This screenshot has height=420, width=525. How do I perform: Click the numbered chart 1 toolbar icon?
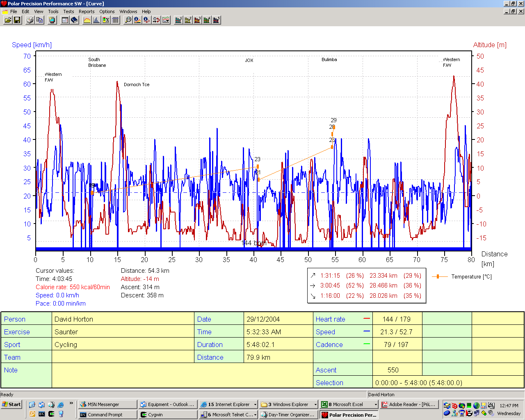(178, 20)
